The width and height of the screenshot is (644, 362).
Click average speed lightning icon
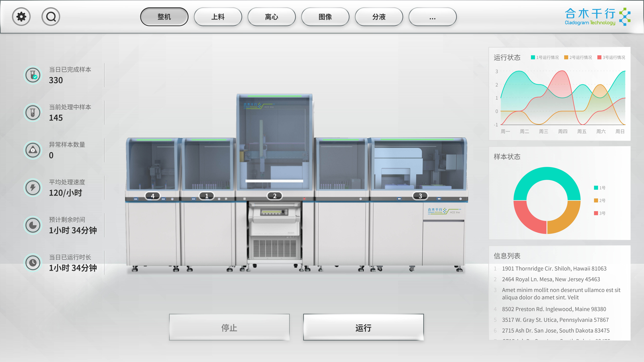[33, 188]
